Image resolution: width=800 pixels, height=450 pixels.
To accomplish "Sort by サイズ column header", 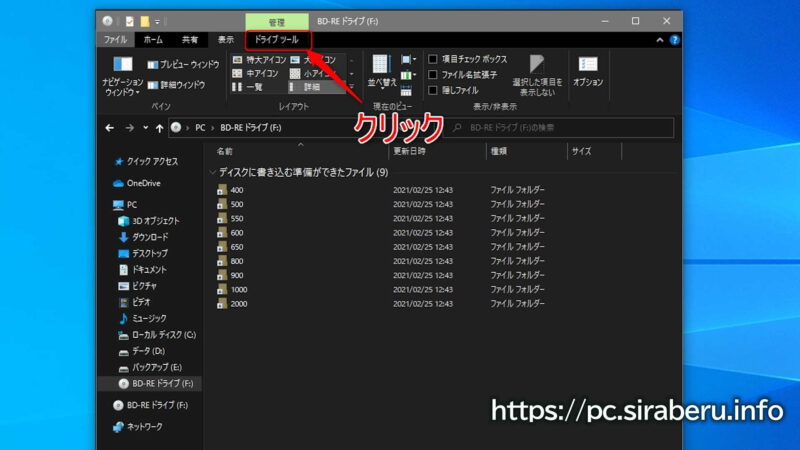I will (581, 152).
